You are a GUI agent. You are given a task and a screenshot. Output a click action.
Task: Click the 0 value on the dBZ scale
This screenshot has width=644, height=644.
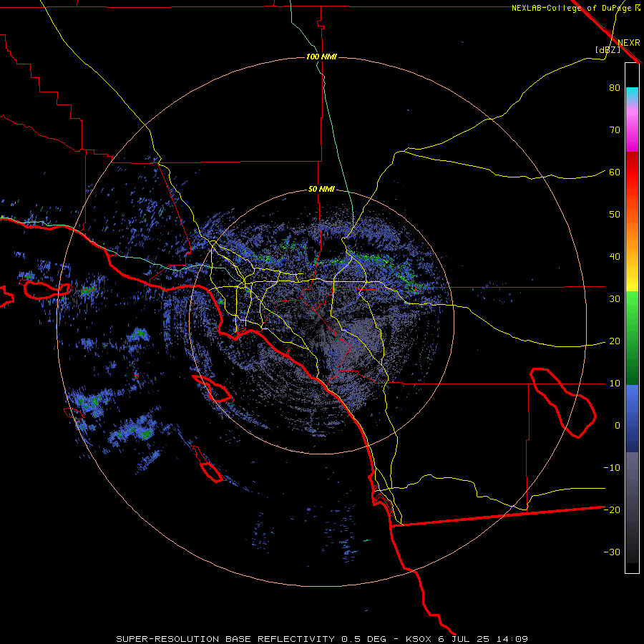click(x=618, y=426)
